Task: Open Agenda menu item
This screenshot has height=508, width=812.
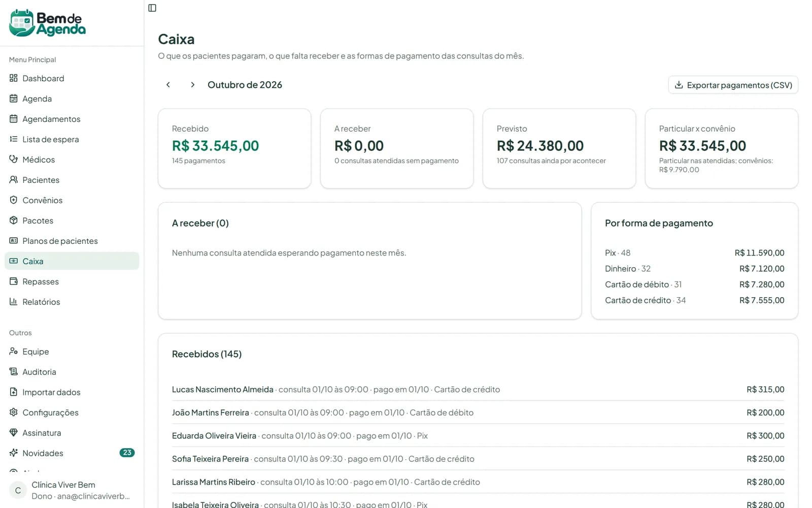Action: click(x=72, y=99)
